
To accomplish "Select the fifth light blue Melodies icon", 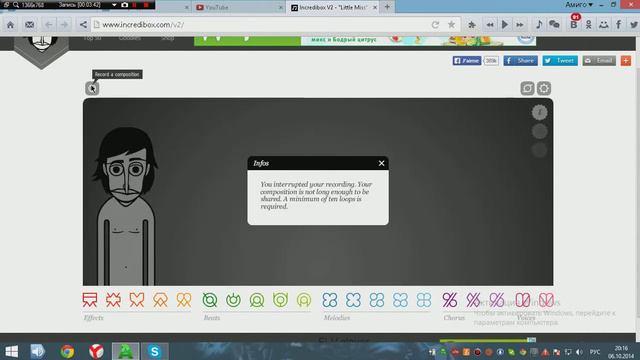I will (x=424, y=300).
